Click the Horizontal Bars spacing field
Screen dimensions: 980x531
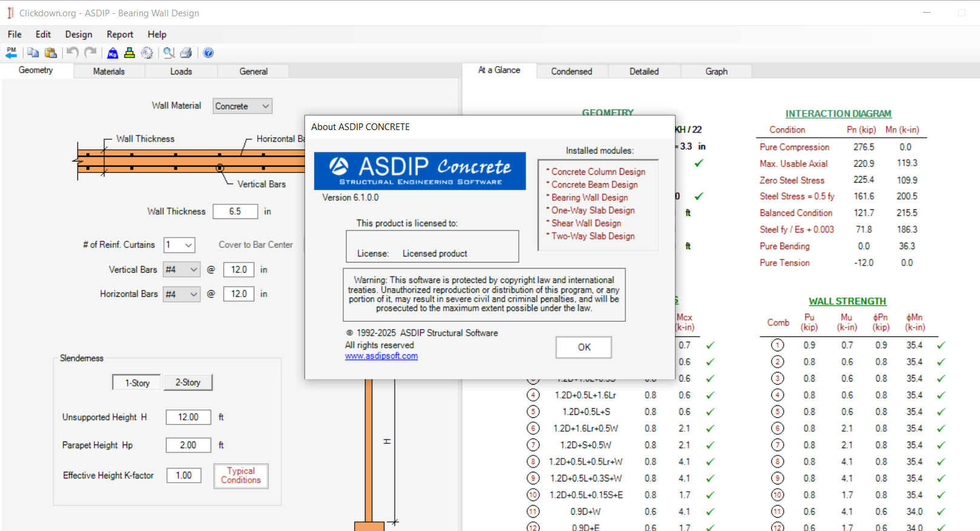click(x=239, y=294)
